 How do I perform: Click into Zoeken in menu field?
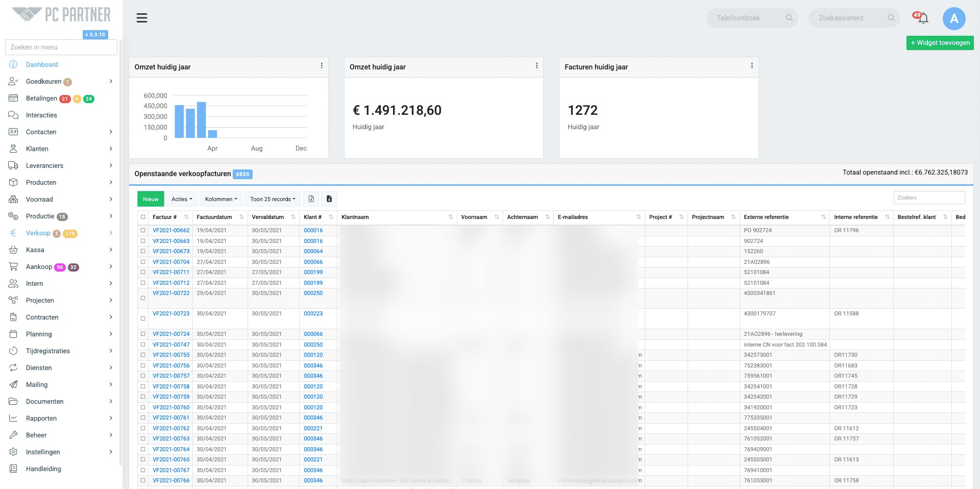click(61, 47)
